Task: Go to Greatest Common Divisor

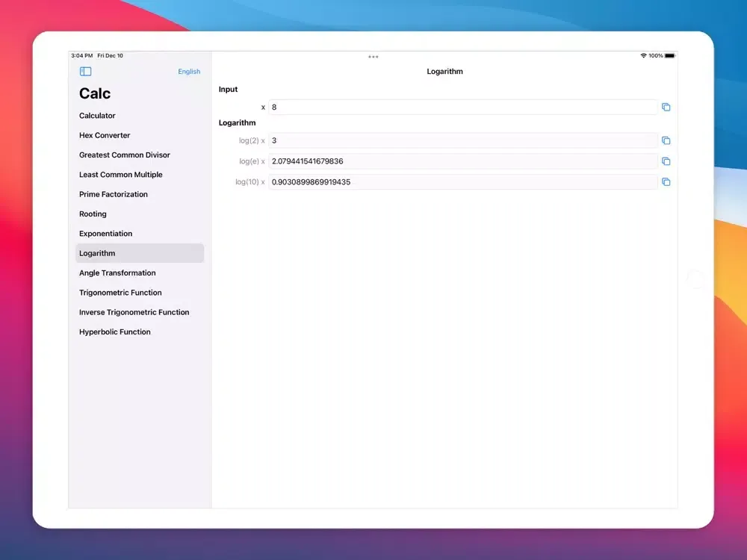Action: click(x=140, y=155)
